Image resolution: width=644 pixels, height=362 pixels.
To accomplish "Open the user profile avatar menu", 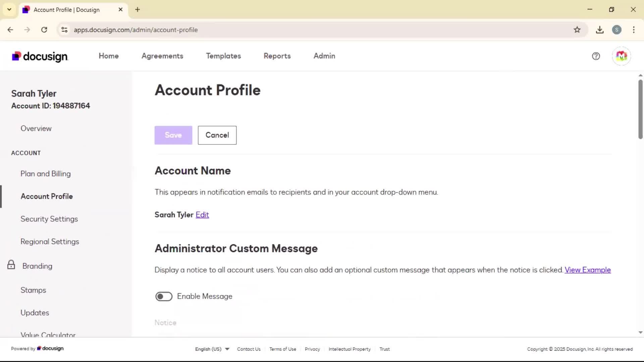I will [621, 56].
